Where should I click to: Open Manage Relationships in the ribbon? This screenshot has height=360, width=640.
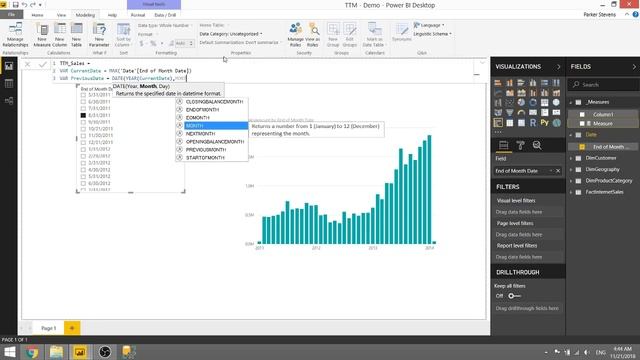(15, 35)
